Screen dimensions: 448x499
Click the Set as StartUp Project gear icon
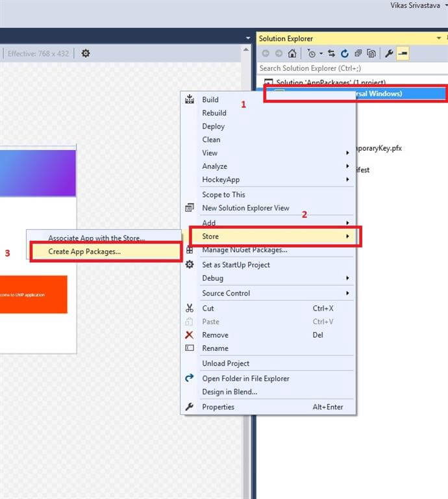coord(190,264)
